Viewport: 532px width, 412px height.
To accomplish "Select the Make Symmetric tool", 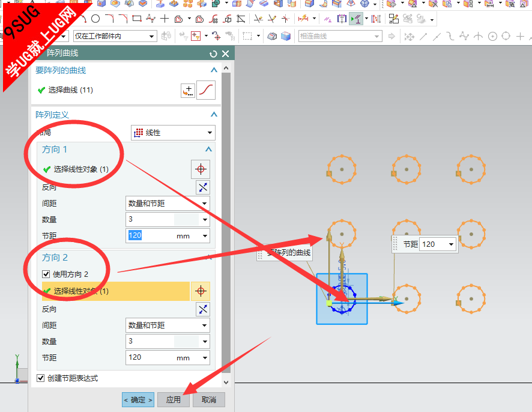I will point(342,19).
